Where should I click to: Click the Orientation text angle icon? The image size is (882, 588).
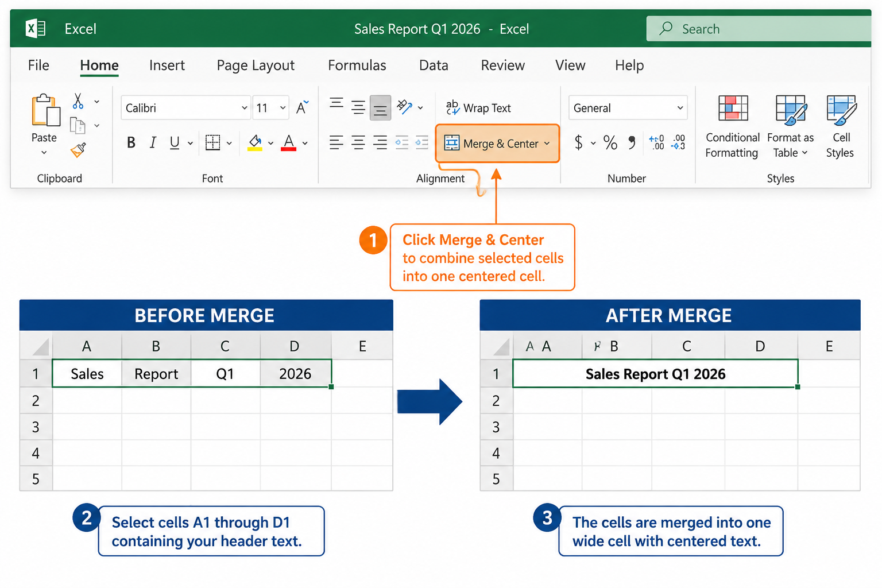coord(405,107)
